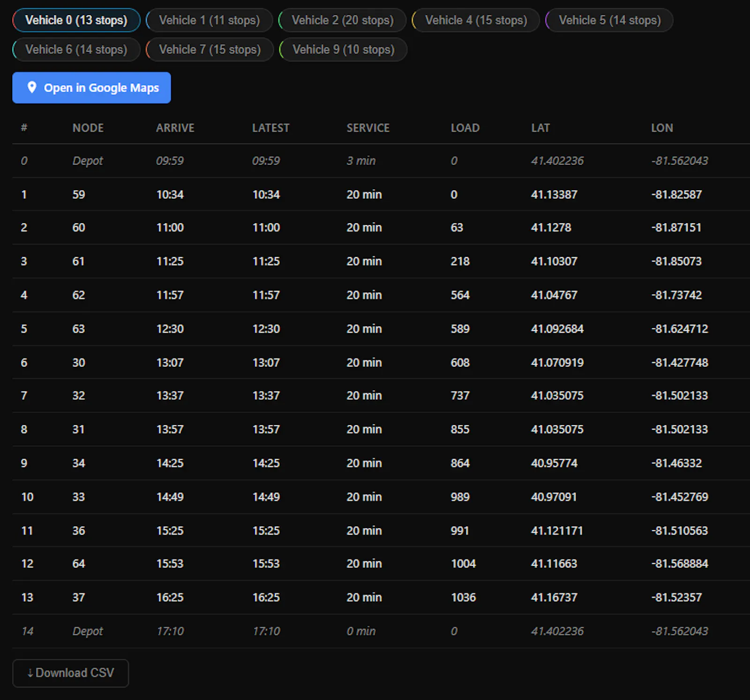Click longitude -81.87151

[676, 228]
